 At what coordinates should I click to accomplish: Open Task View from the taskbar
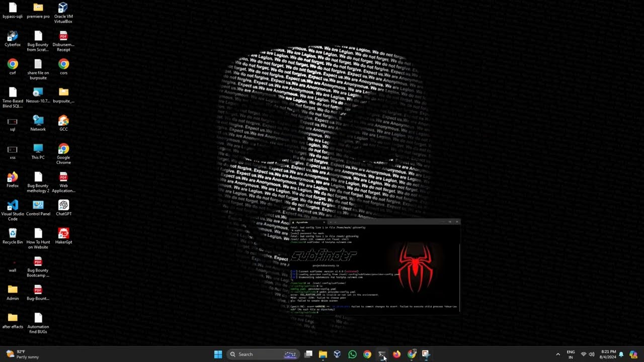[308, 354]
